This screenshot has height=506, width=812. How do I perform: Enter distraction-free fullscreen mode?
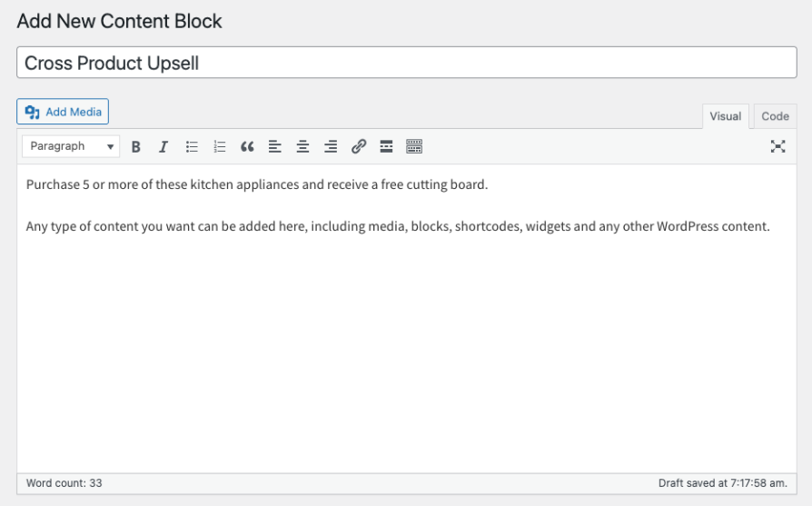coord(777,146)
